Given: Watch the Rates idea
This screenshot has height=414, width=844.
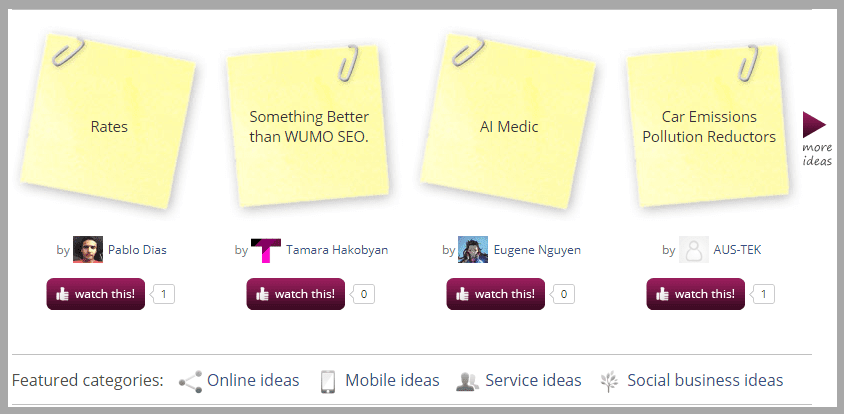Looking at the screenshot, I should pos(96,294).
